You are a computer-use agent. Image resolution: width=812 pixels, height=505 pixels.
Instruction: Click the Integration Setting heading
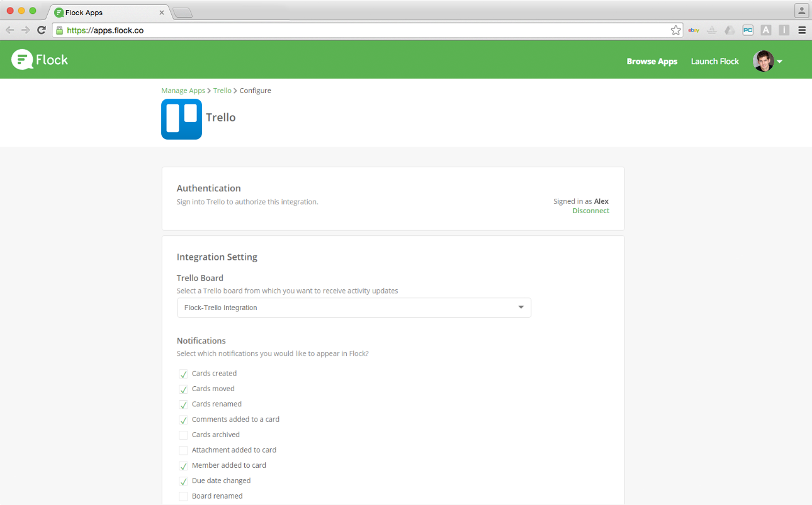point(217,257)
